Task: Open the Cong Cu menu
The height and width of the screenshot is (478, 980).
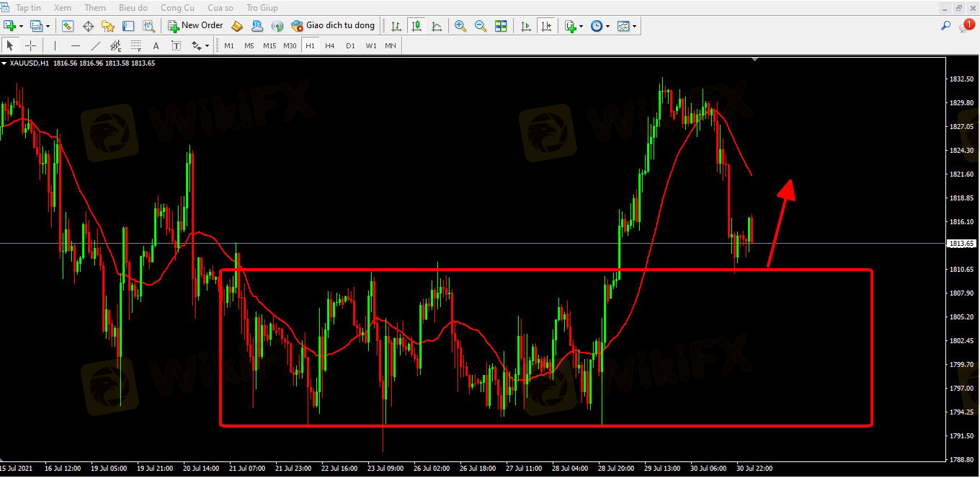Action: pyautogui.click(x=177, y=8)
